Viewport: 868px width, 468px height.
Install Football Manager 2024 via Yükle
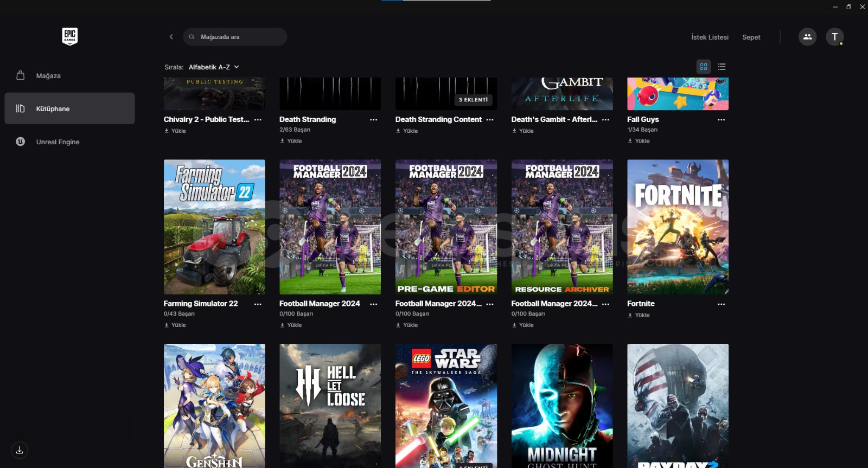tap(291, 325)
